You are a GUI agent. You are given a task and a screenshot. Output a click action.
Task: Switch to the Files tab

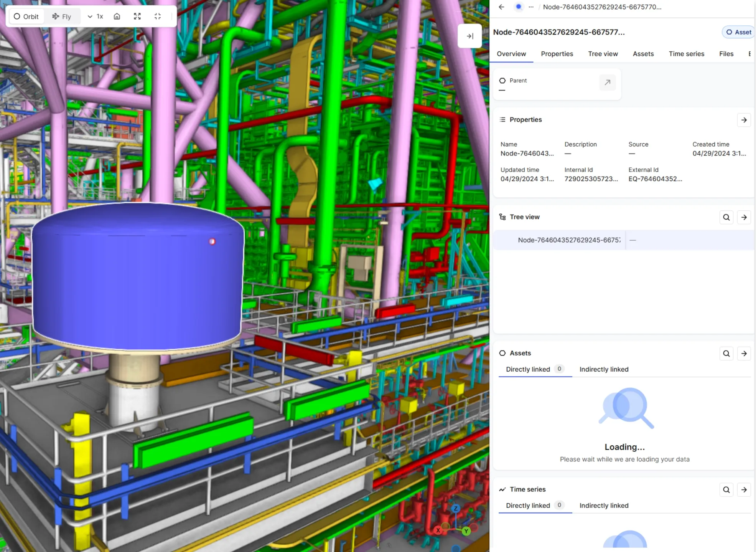(726, 54)
